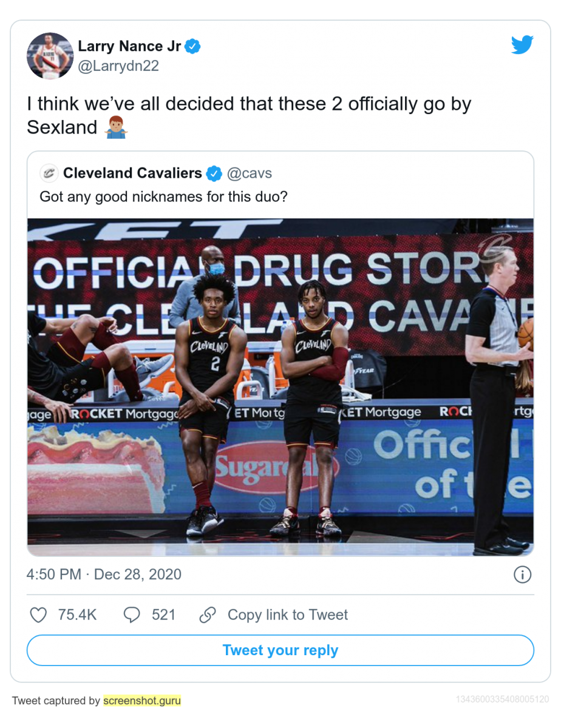561x728 pixels.
Task: Click the Cavaliers small logo avatar
Action: tap(49, 174)
